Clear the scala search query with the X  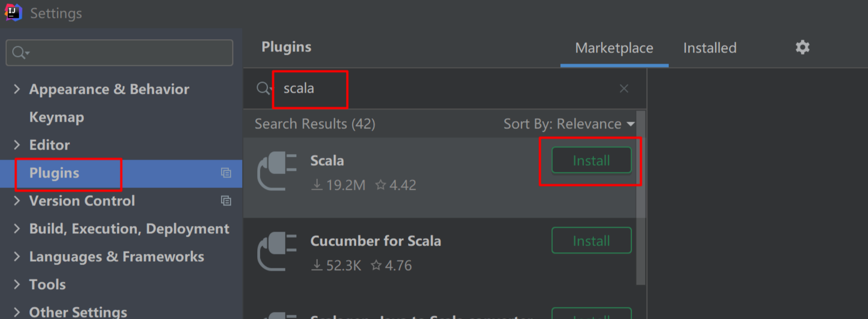tap(624, 88)
